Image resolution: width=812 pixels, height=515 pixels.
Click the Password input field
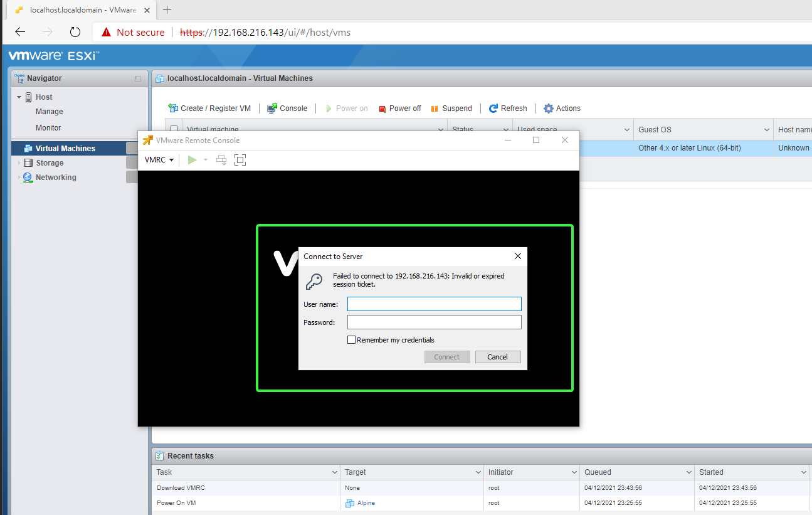tap(435, 322)
